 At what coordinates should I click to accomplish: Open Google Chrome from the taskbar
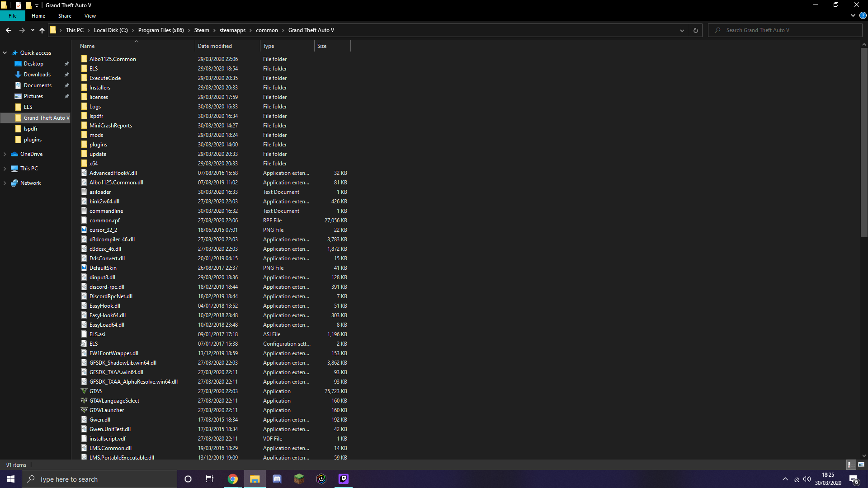233,479
